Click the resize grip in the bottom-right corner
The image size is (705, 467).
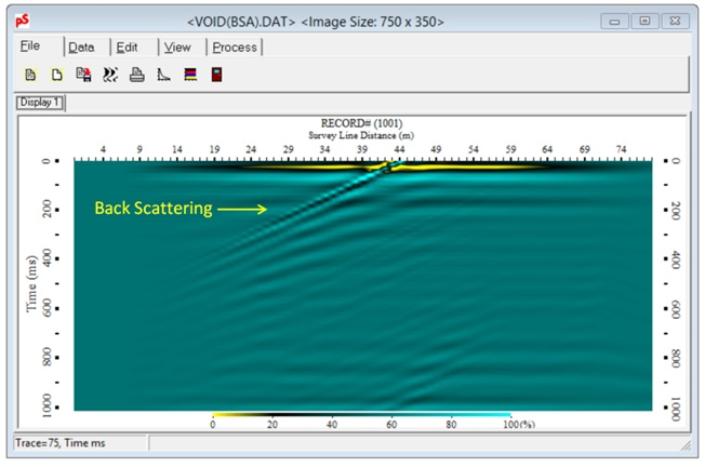[685, 443]
